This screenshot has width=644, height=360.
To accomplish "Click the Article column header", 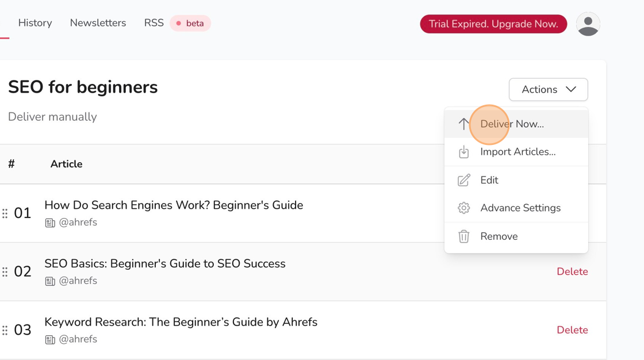I will point(66,164).
